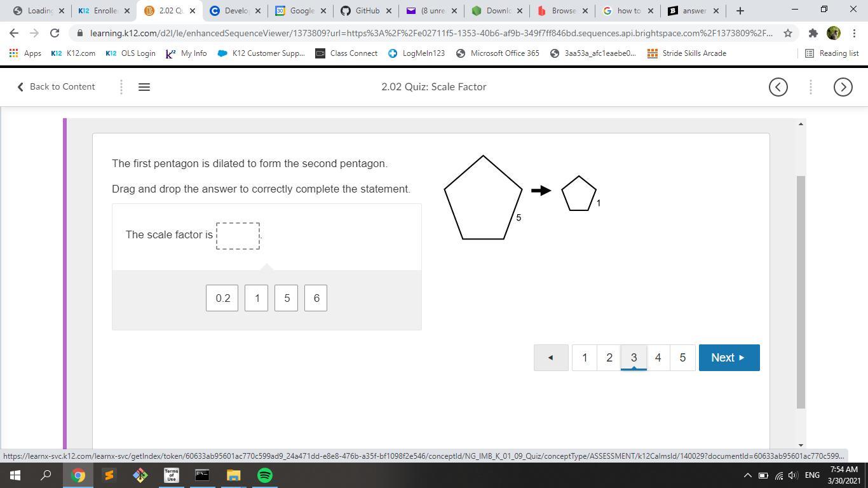Open File Explorer from the taskbar

pos(233,475)
